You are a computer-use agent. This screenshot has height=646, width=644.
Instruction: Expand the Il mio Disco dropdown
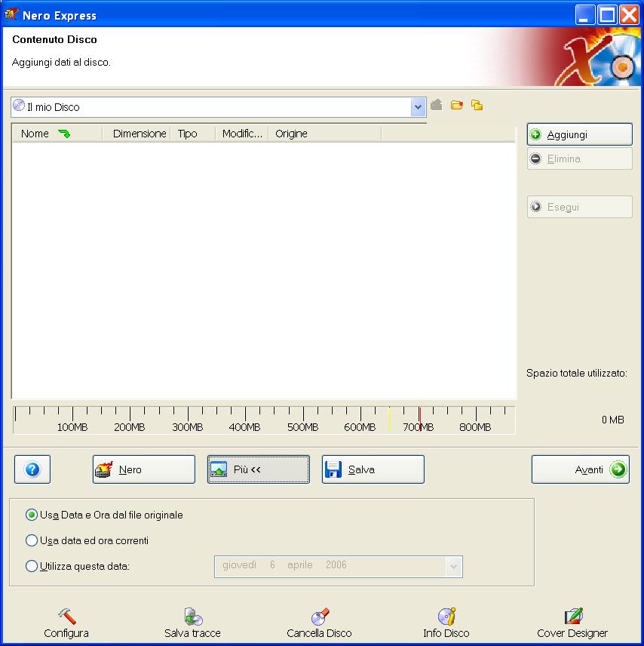pyautogui.click(x=419, y=107)
